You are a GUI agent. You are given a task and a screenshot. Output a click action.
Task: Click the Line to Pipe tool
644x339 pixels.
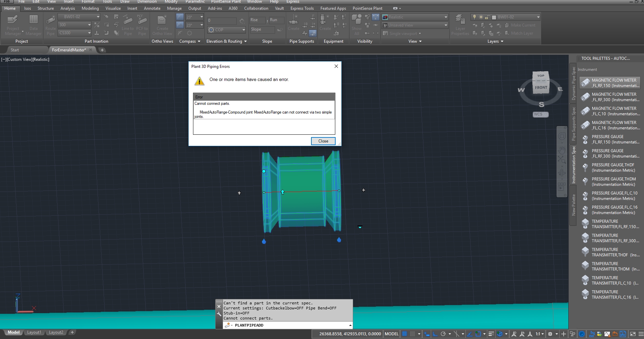tap(128, 25)
